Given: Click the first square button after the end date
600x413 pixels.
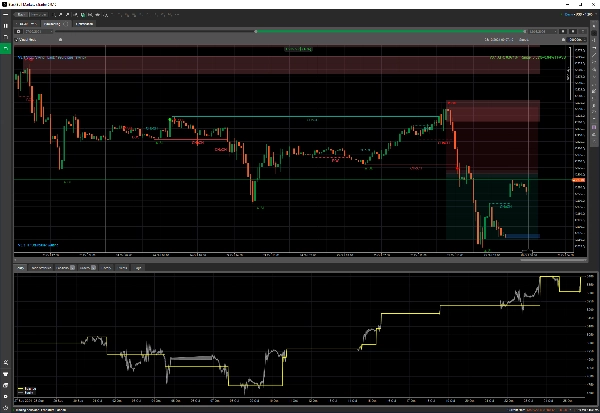Looking at the screenshot, I should (x=563, y=31).
